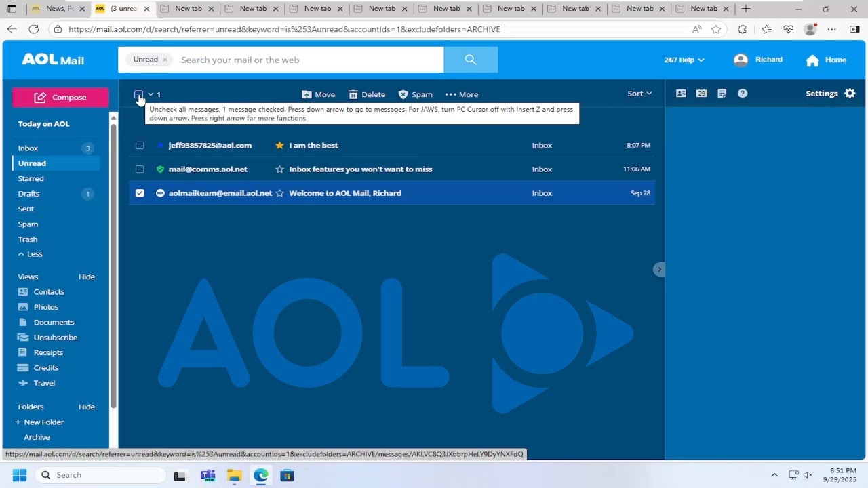Open Compose new message

click(60, 97)
